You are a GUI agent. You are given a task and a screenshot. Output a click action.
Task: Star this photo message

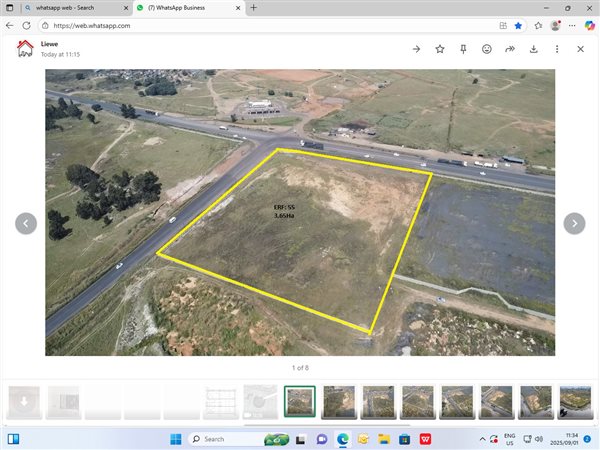pyautogui.click(x=440, y=49)
